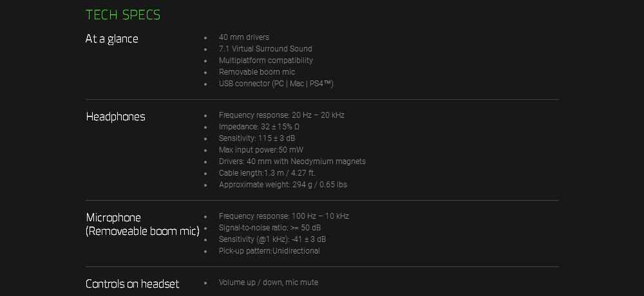Click the Impedance spec line

[259, 127]
